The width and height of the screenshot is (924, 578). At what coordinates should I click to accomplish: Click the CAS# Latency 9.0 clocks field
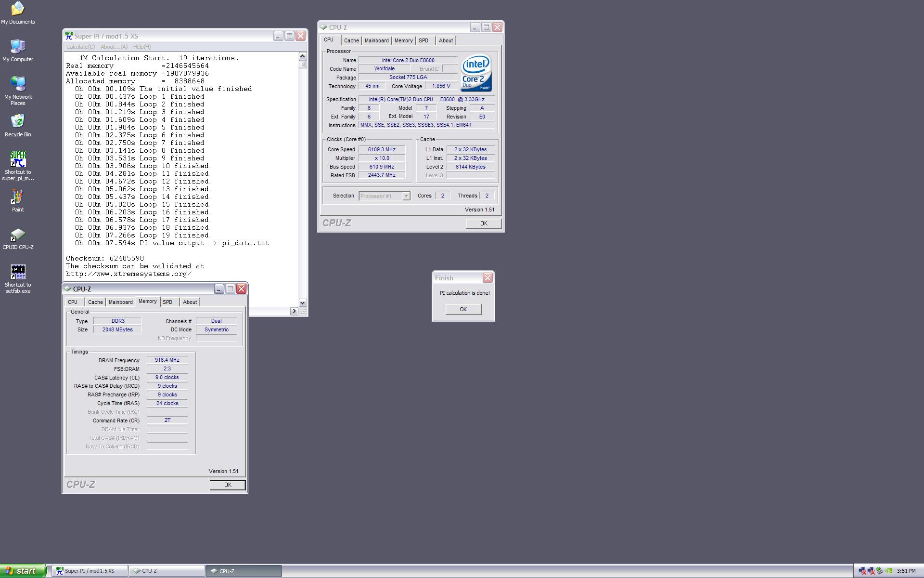tap(167, 377)
